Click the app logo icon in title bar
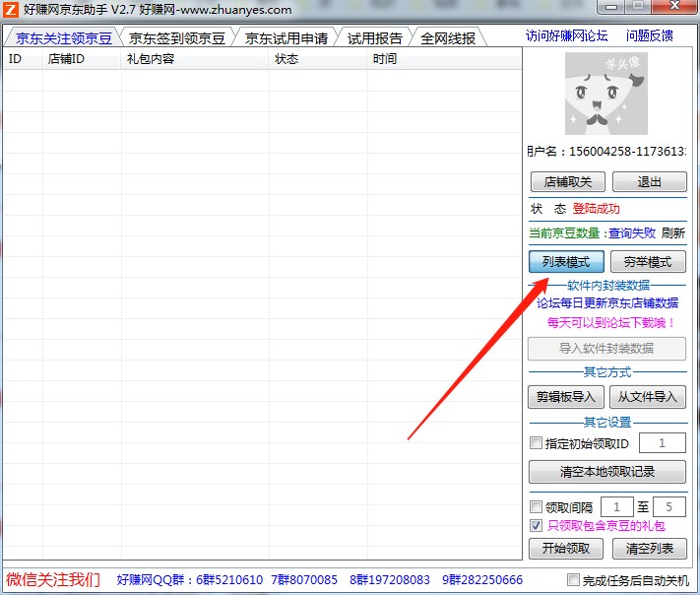The image size is (700, 595). 11,10
